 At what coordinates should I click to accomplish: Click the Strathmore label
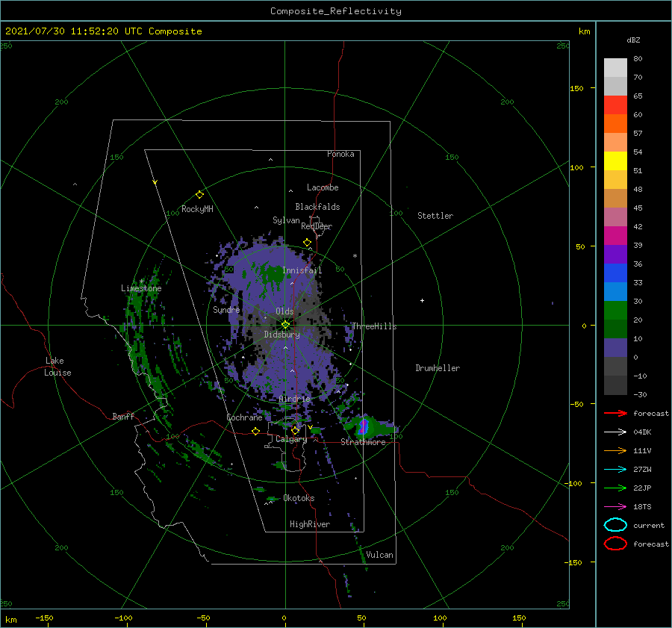[363, 442]
